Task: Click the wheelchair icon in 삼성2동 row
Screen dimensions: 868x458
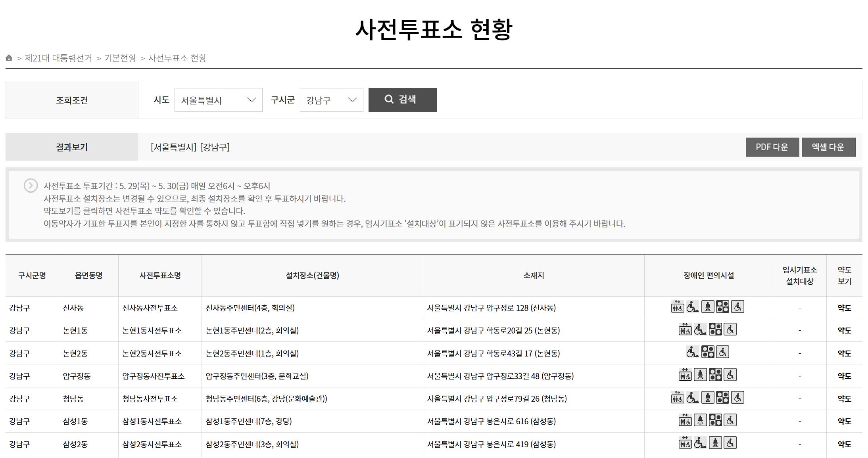Action: pos(730,443)
